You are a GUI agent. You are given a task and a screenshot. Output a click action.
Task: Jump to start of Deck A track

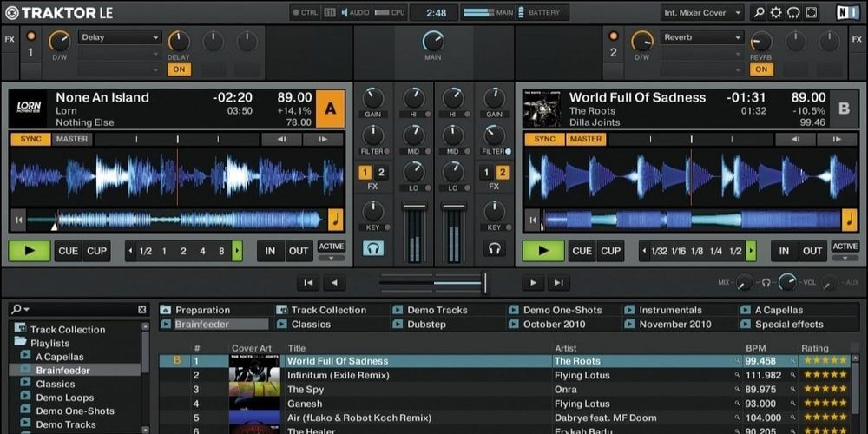18,220
